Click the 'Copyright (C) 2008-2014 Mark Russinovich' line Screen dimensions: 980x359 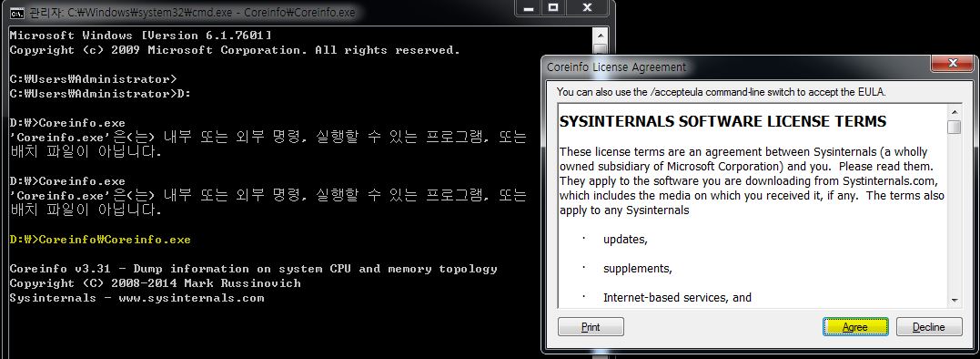(155, 283)
